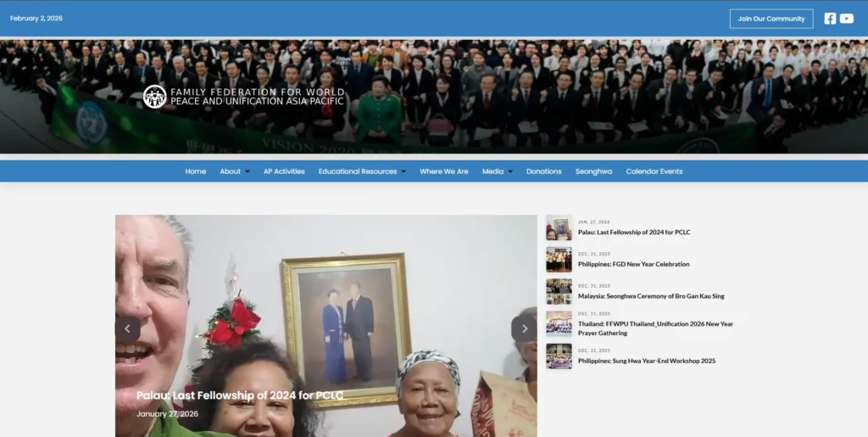Viewport: 868px width, 437px height.
Task: Select the Thailand New Year Prayer Gathering thumbnail
Action: click(x=559, y=324)
